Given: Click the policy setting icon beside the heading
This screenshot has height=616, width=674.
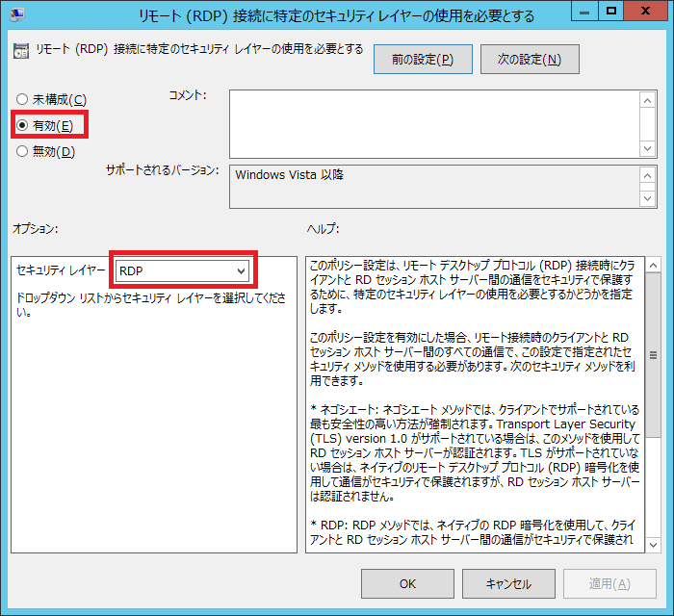Looking at the screenshot, I should pyautogui.click(x=21, y=51).
